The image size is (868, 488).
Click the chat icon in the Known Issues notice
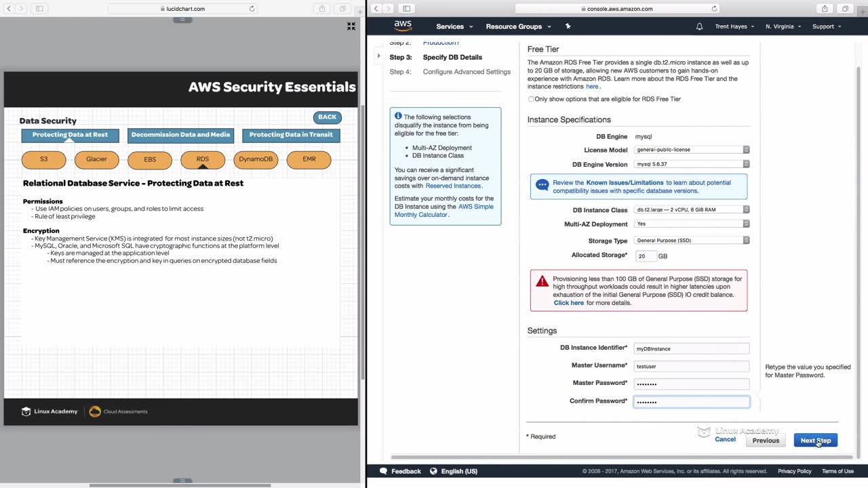coord(542,184)
